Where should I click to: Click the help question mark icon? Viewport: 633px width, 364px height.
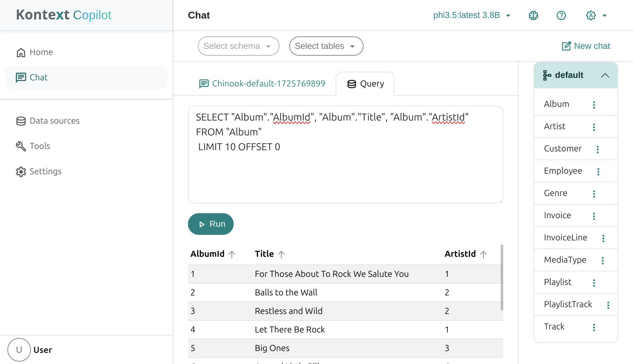561,15
